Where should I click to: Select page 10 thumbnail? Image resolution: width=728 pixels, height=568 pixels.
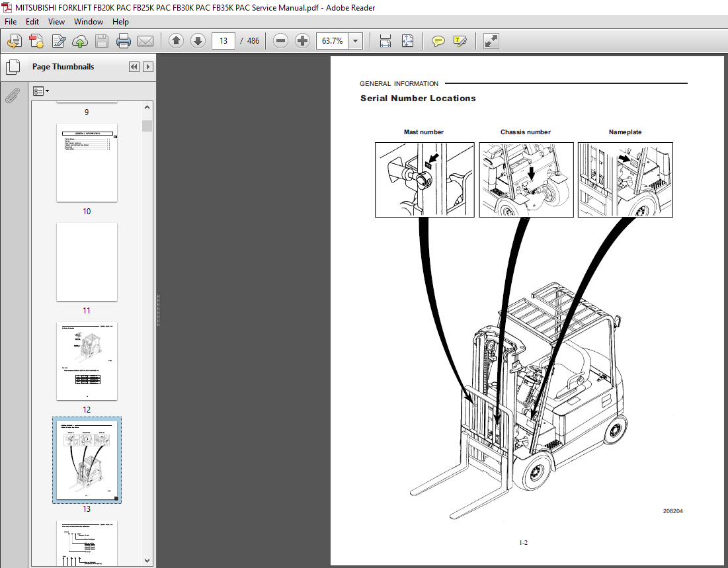click(87, 163)
